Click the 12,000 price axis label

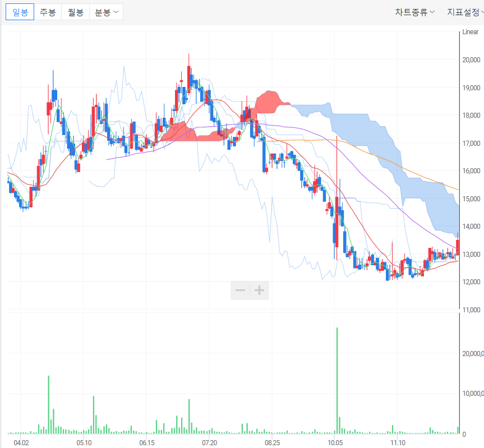[x=471, y=281]
